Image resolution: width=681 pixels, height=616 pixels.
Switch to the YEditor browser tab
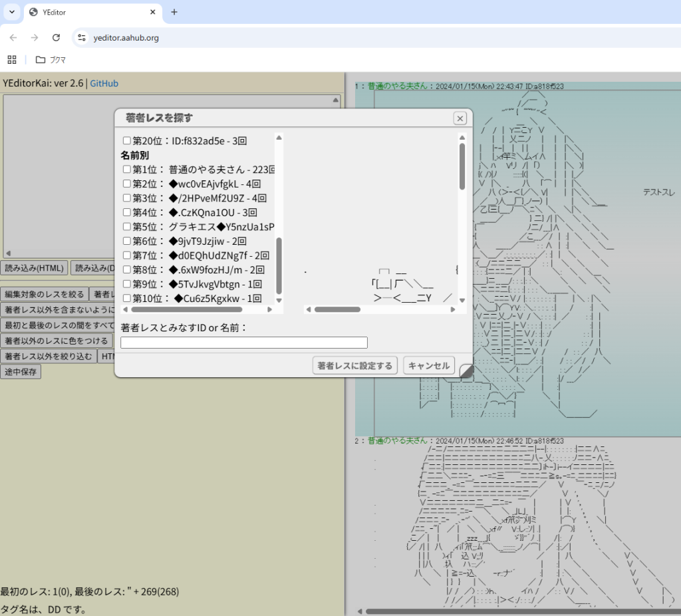coord(90,12)
